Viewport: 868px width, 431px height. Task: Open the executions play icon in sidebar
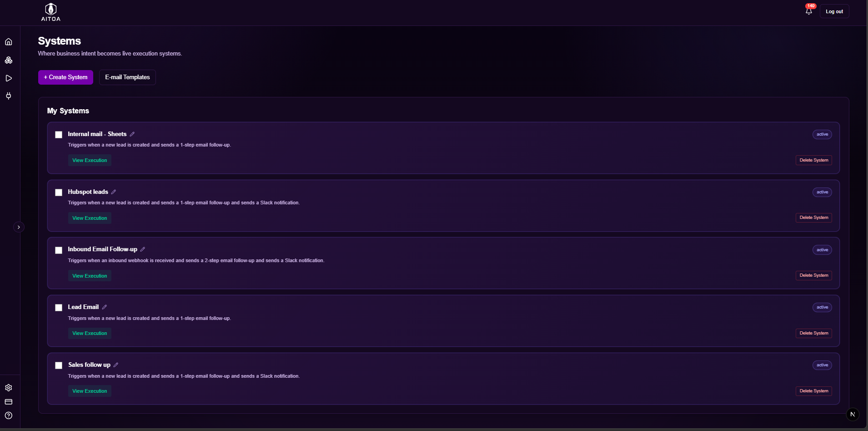tap(9, 78)
